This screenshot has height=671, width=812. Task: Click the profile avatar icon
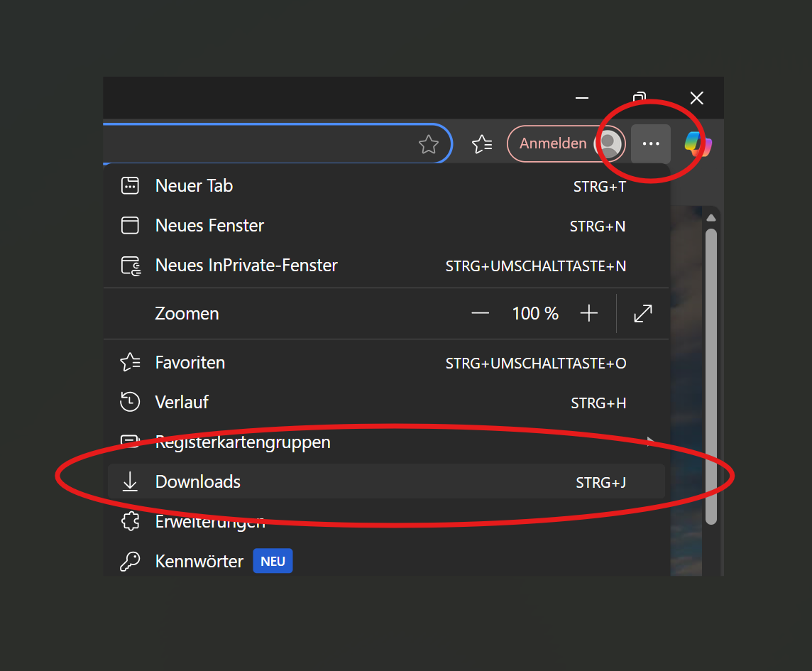pyautogui.click(x=610, y=144)
